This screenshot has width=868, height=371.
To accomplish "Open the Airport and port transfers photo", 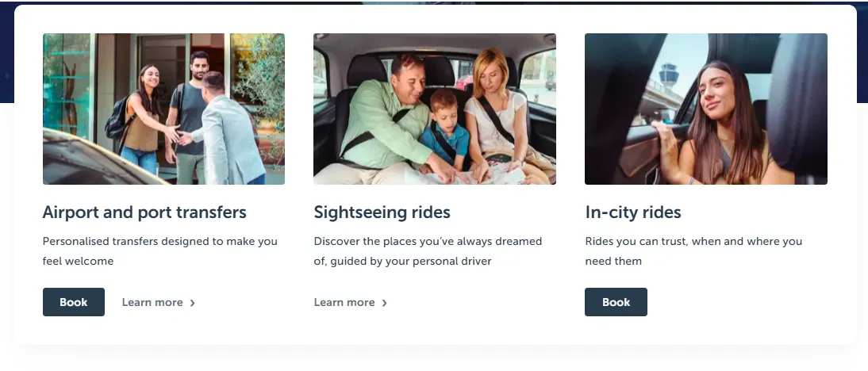I will 163,109.
